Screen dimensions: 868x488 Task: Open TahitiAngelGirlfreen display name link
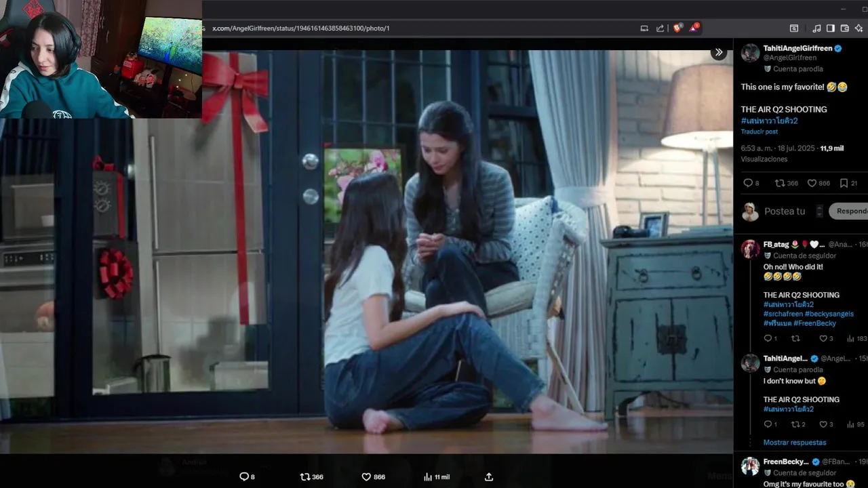click(x=798, y=48)
